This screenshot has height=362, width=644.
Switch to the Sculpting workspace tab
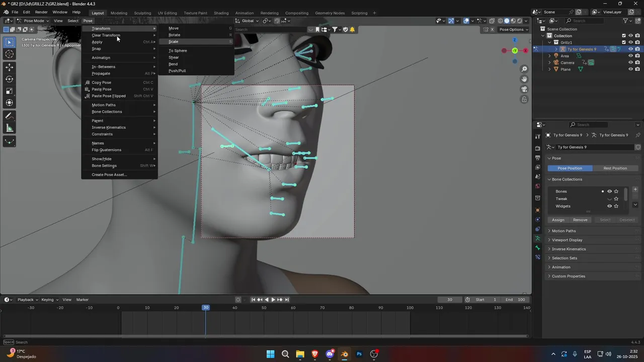(142, 13)
